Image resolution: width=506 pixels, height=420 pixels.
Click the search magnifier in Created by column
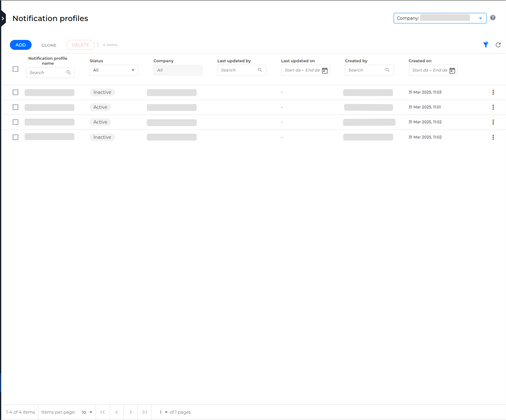pos(388,70)
